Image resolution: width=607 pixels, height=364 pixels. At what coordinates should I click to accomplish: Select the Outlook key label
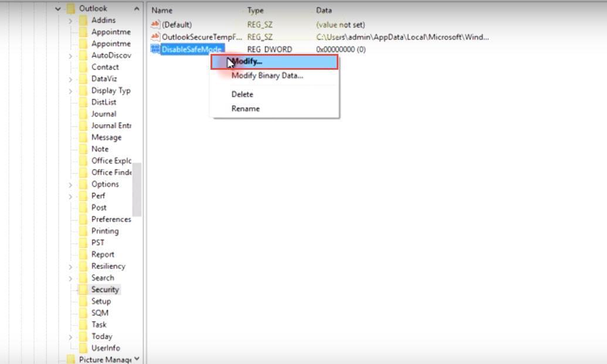[93, 9]
